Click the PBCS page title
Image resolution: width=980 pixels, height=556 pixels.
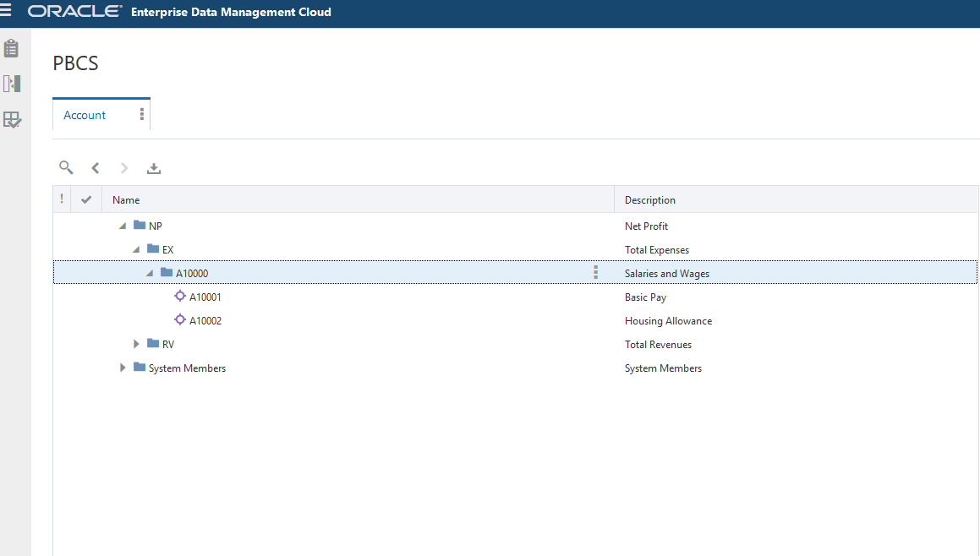point(75,63)
